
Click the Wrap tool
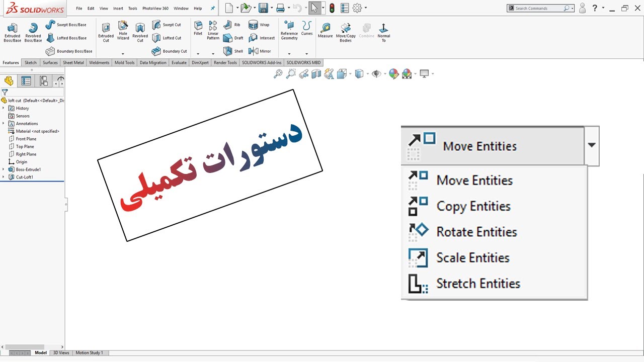click(x=259, y=25)
